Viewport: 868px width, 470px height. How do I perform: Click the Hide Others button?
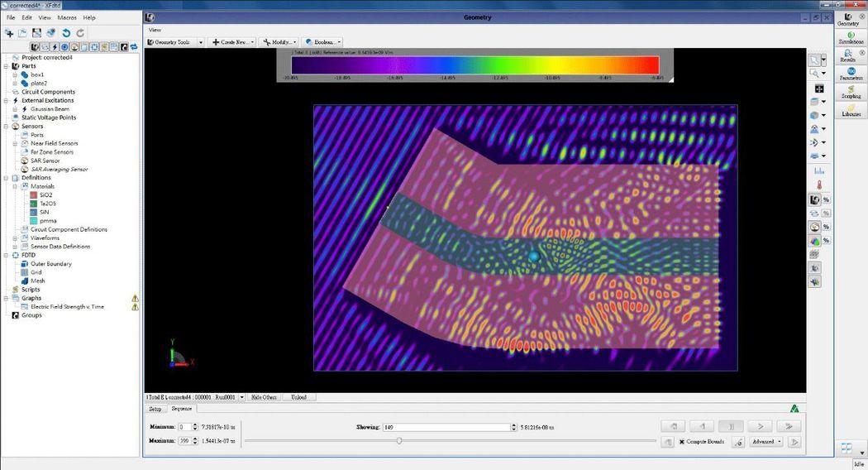264,397
